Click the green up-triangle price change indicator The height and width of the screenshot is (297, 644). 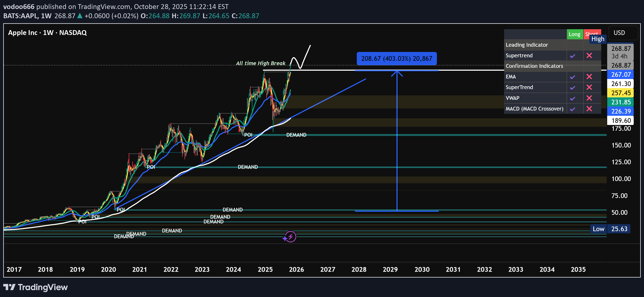click(x=80, y=16)
